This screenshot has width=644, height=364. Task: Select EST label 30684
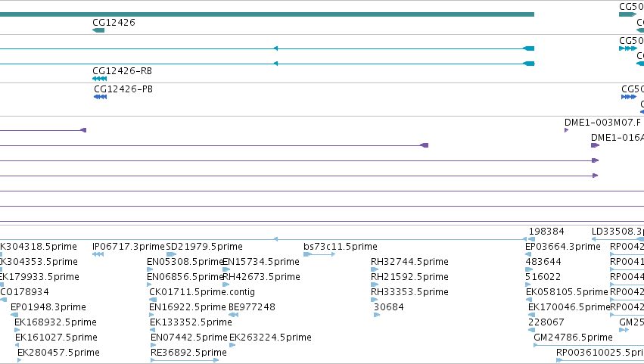(389, 307)
